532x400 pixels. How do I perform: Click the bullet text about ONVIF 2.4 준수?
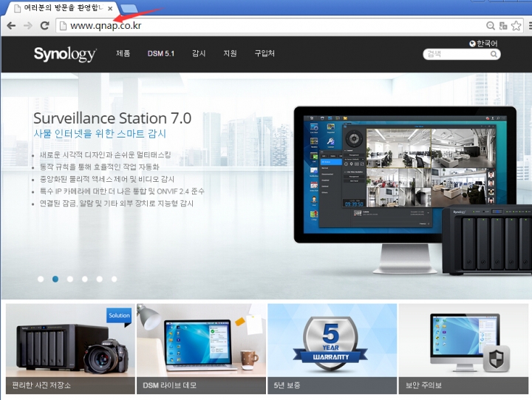(x=122, y=191)
